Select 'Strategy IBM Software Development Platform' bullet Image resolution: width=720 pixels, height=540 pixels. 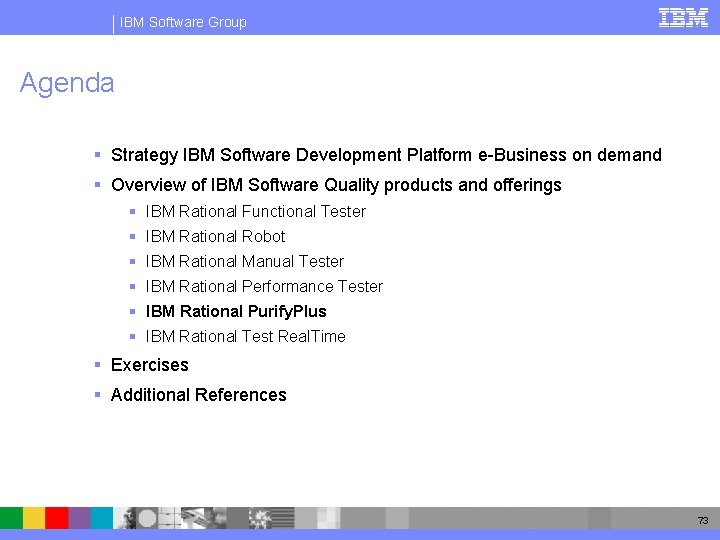click(386, 155)
